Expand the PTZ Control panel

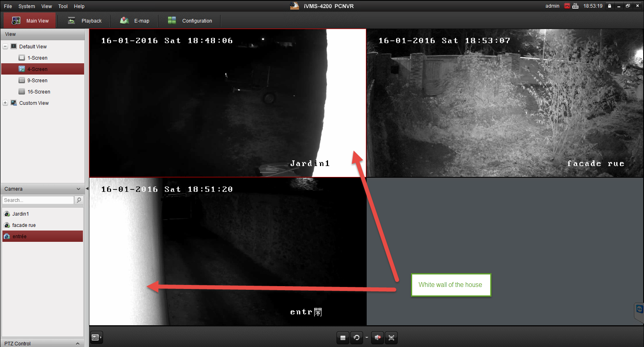pyautogui.click(x=78, y=343)
